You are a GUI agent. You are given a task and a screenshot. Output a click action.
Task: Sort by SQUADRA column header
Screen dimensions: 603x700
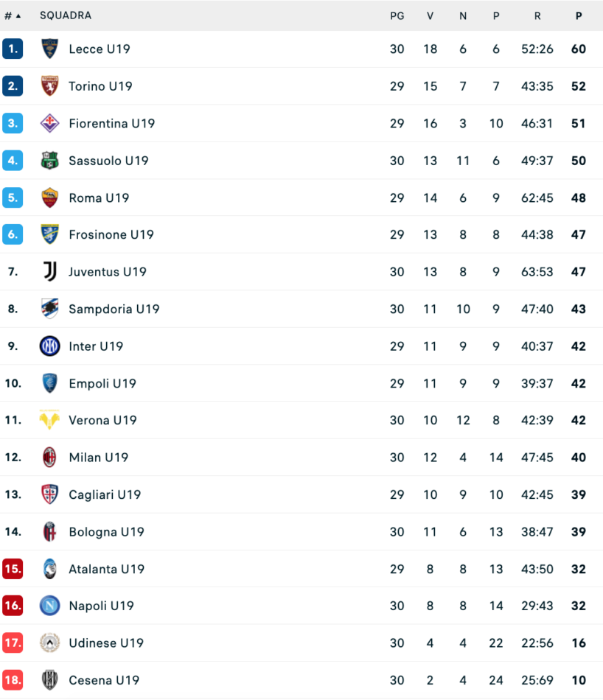tap(66, 15)
